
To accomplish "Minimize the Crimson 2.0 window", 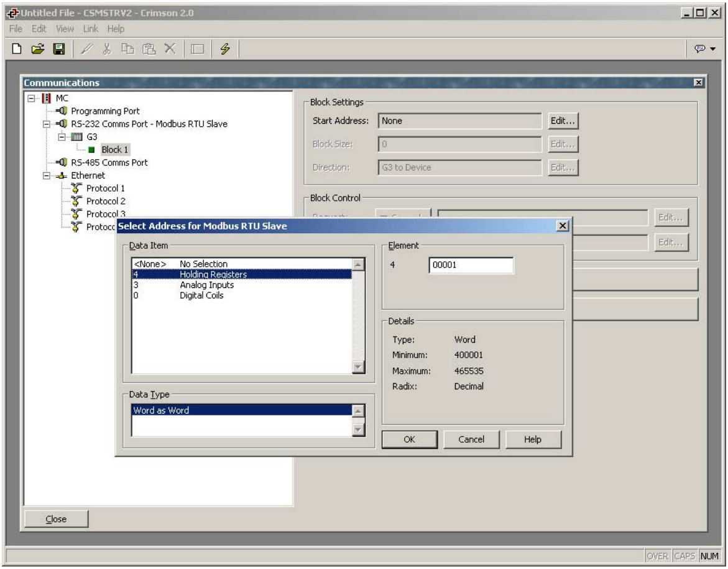I will pyautogui.click(x=687, y=12).
